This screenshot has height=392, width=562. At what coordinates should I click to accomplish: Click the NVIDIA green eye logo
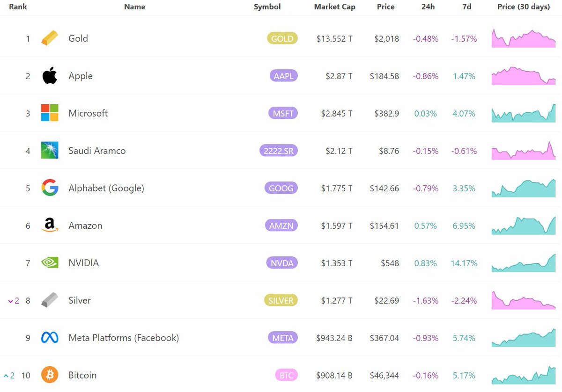coord(50,263)
